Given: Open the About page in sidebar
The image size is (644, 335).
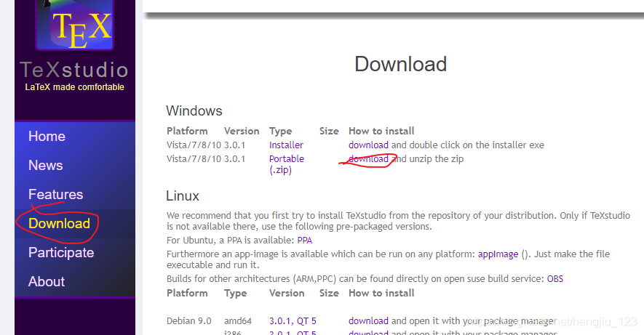Looking at the screenshot, I should 47,282.
